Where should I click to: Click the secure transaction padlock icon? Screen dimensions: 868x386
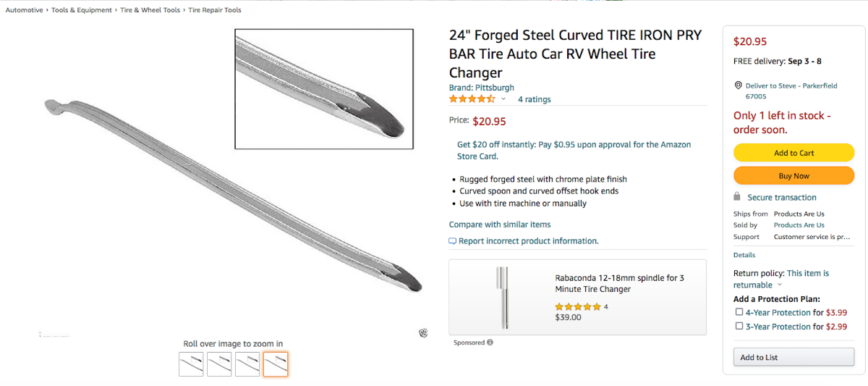click(x=737, y=197)
